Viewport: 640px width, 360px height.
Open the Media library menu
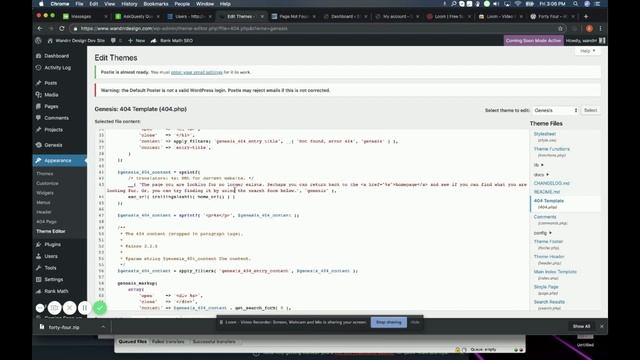pyautogui.click(x=51, y=95)
